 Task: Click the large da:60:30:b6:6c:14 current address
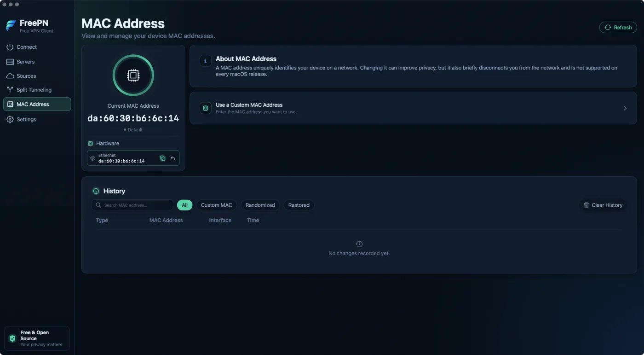pyautogui.click(x=133, y=118)
